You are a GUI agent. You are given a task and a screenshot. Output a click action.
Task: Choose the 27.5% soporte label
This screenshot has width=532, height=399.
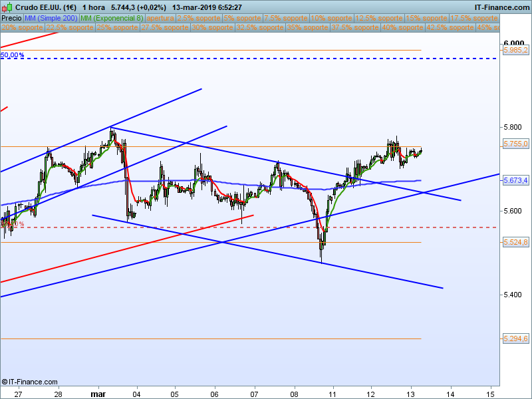pos(165,27)
